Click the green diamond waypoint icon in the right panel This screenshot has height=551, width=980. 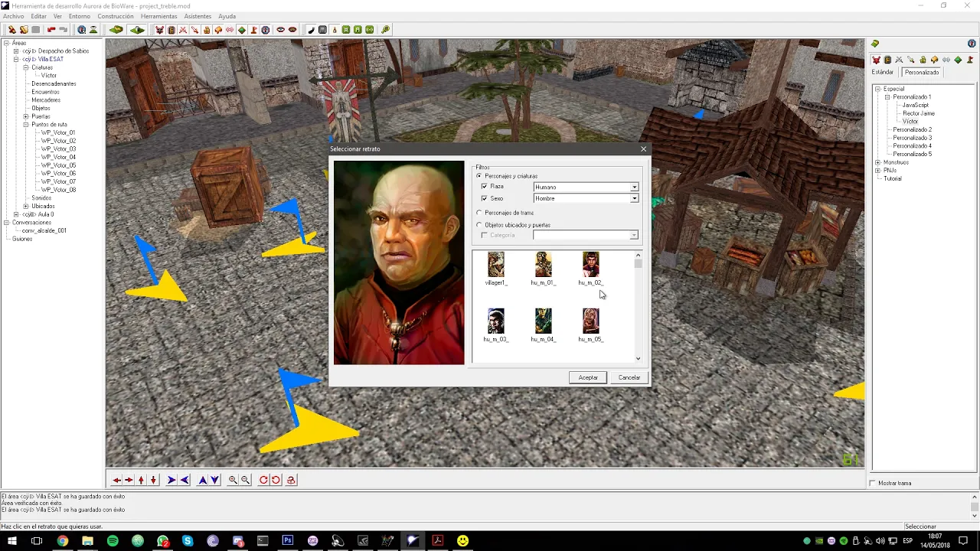pos(958,60)
